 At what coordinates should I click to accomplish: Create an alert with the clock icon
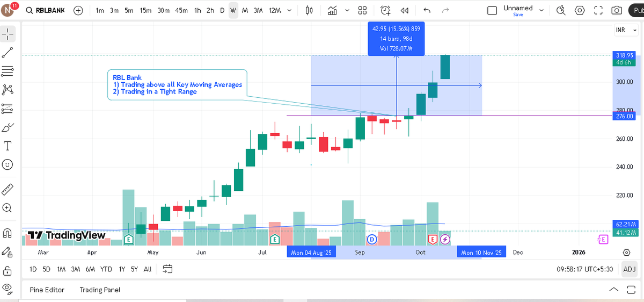click(x=386, y=10)
